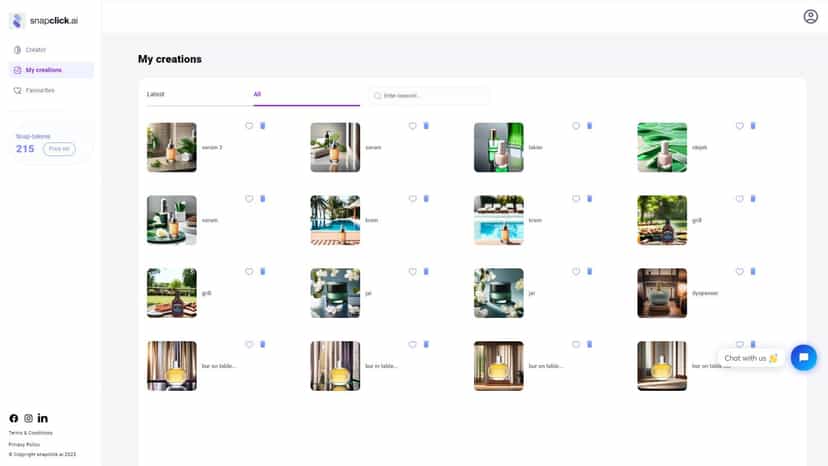Open the grill thumbnail with blue sky
The image size is (828, 466).
(x=172, y=293)
